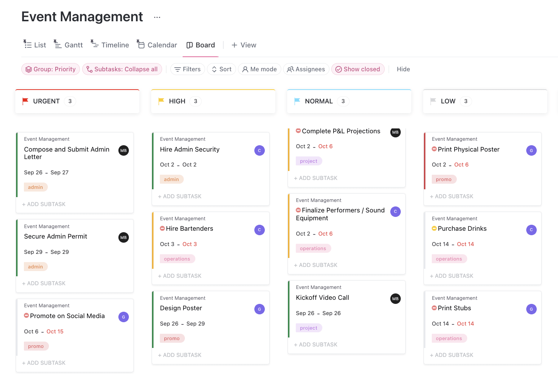This screenshot has width=558, height=392.
Task: Open C avatar on Purchase Drinks
Action: (x=531, y=230)
